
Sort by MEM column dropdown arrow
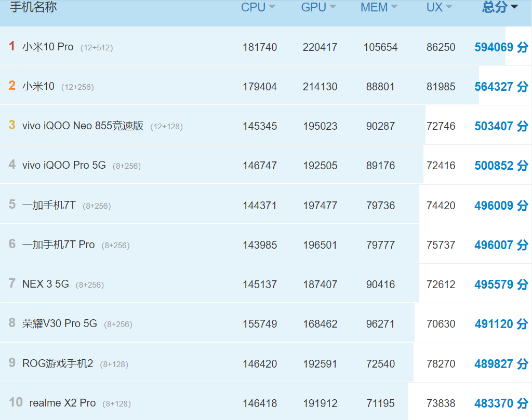pyautogui.click(x=394, y=7)
